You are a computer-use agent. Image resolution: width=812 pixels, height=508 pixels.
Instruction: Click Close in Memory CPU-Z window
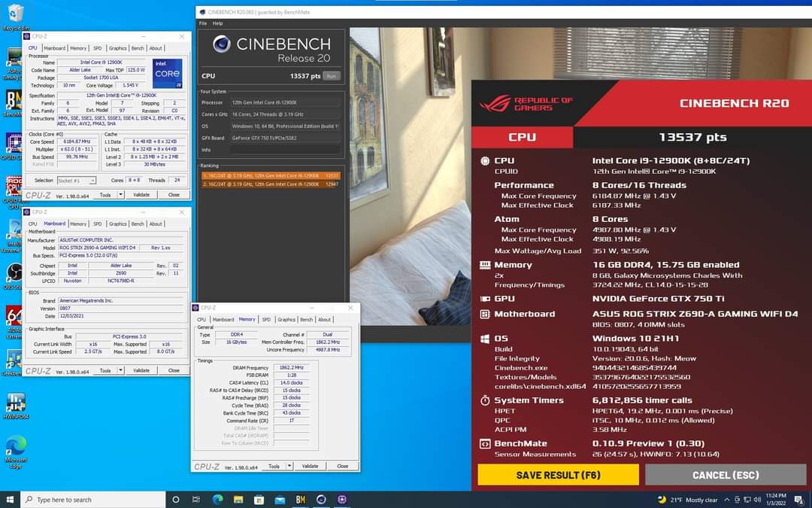coord(342,466)
